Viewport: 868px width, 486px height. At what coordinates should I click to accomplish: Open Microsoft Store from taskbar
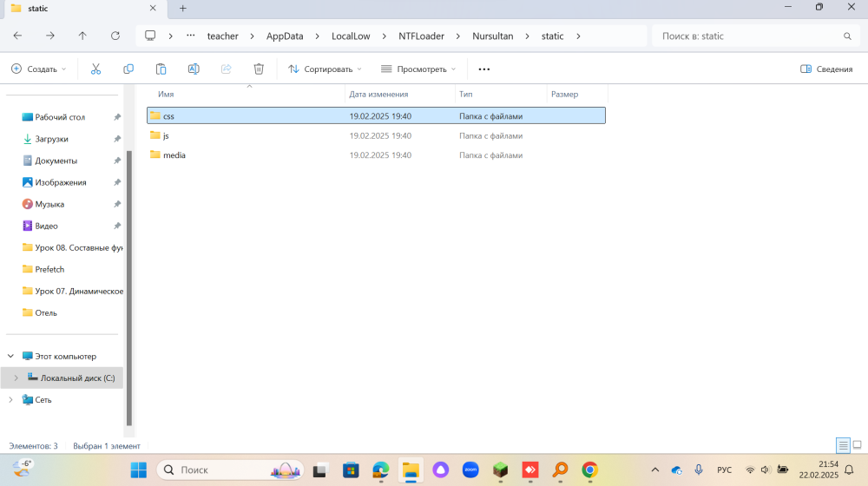pyautogui.click(x=351, y=470)
